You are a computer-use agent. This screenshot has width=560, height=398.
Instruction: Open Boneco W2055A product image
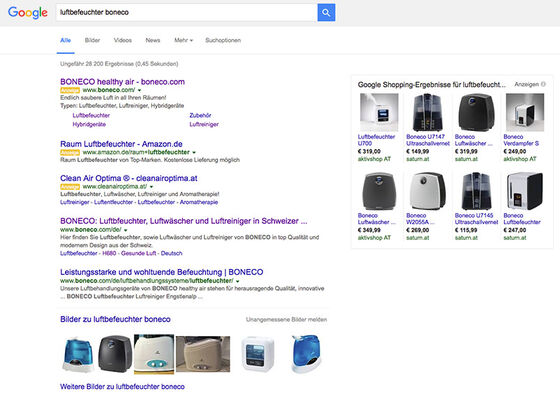(428, 191)
